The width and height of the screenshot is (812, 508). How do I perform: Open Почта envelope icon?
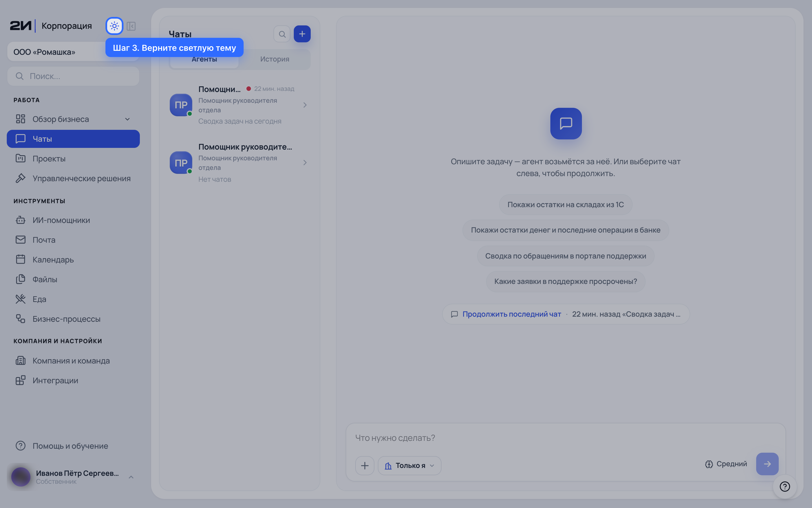[x=21, y=240]
